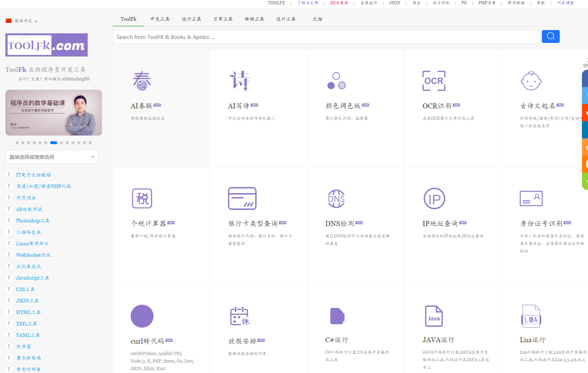Open the 在线运行 top link
This screenshot has height=373, width=588.
[x=369, y=3]
